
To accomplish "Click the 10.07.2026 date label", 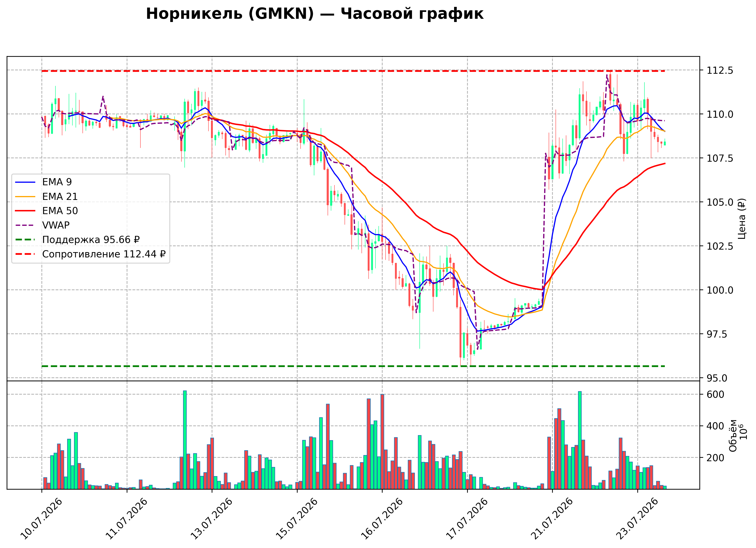I will (41, 519).
